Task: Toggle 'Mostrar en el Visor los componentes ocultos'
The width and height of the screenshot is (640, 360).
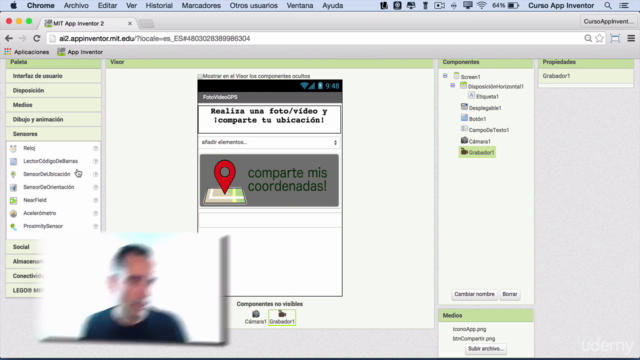Action: pyautogui.click(x=200, y=76)
